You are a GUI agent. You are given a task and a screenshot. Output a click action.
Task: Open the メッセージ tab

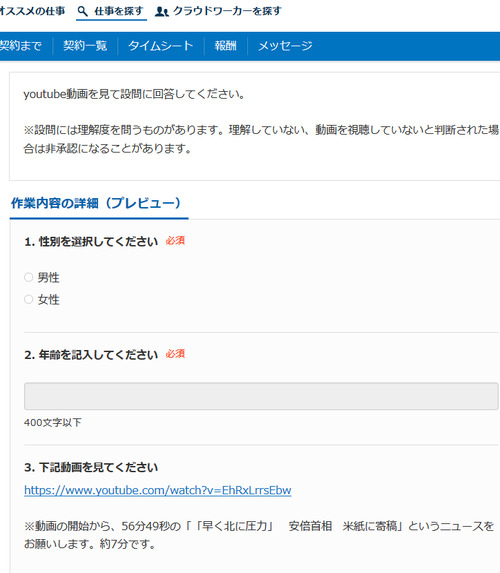285,46
